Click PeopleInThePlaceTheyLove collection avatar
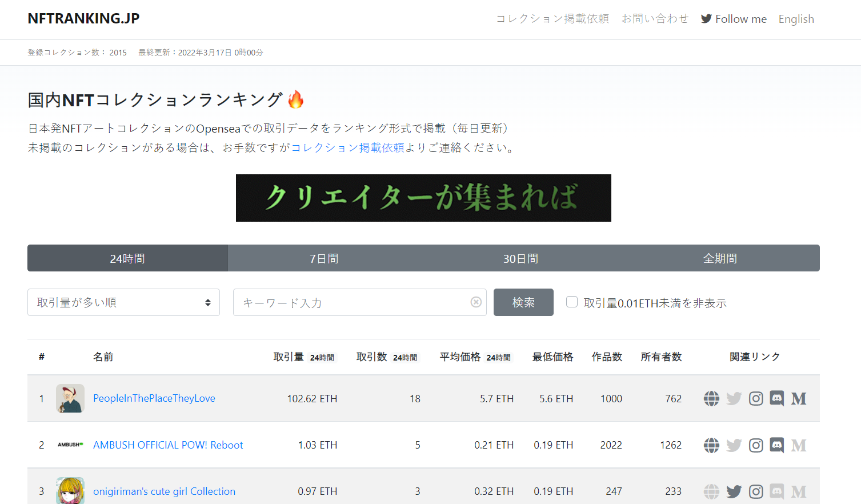 coord(70,398)
